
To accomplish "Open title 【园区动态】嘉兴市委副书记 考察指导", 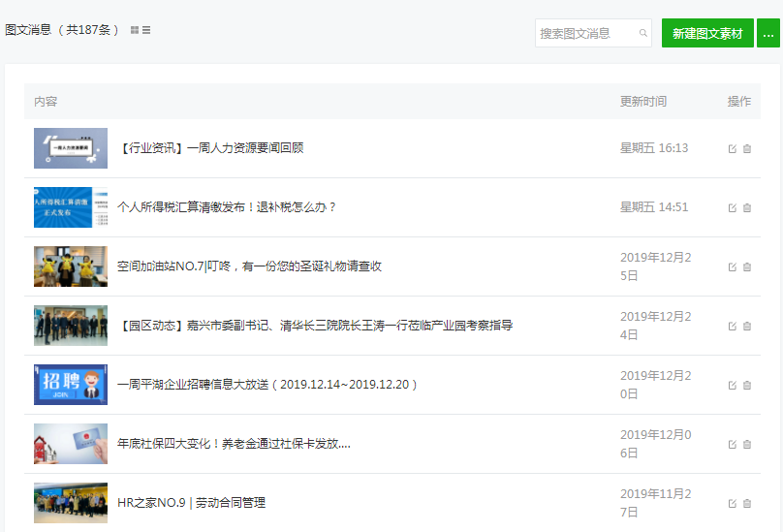I will coord(315,326).
